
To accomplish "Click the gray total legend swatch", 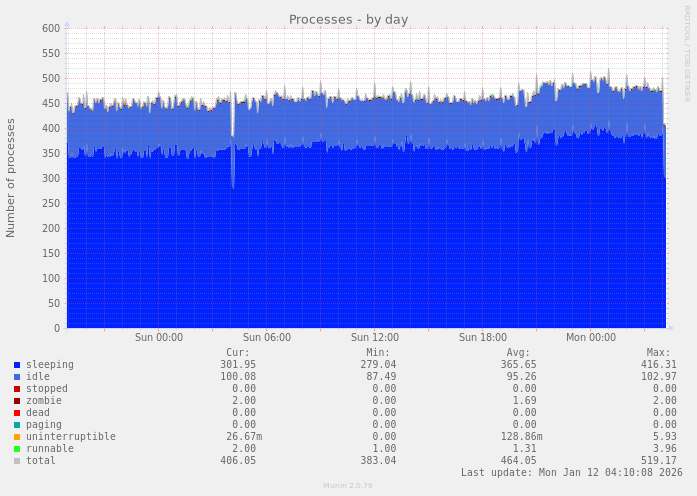I will 17,461.
